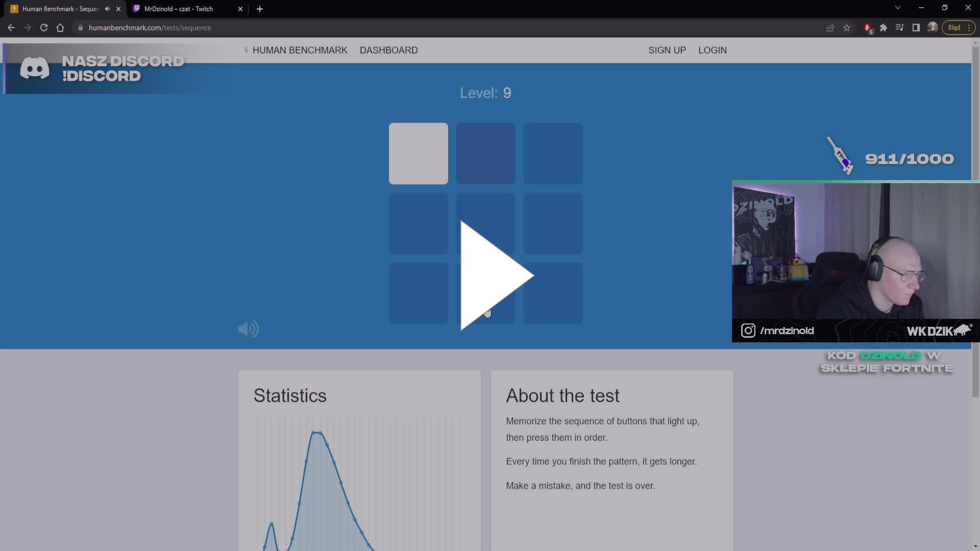Open the media controls playlist icon
The height and width of the screenshot is (551, 980).
[x=900, y=28]
